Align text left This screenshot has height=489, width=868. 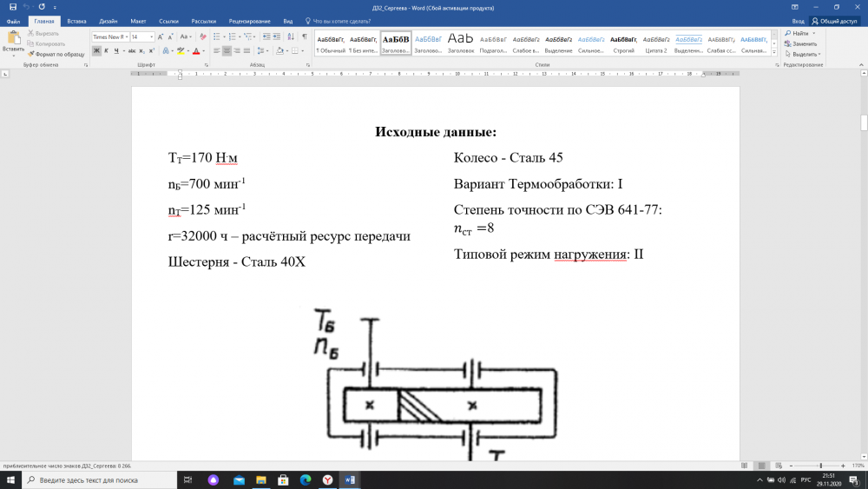click(216, 51)
